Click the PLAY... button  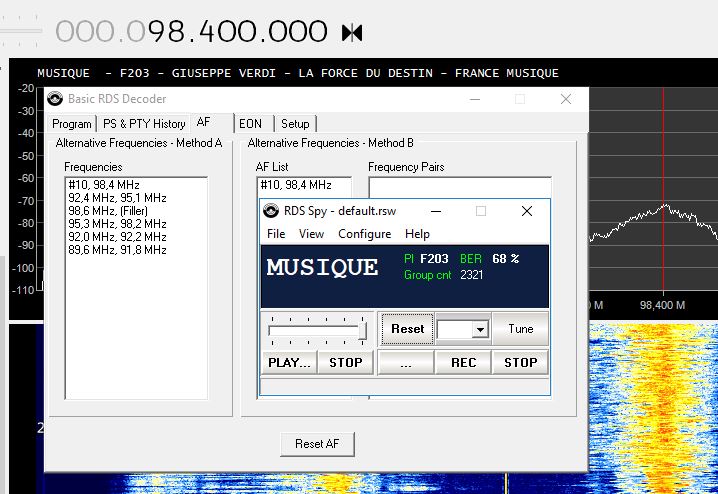(289, 363)
